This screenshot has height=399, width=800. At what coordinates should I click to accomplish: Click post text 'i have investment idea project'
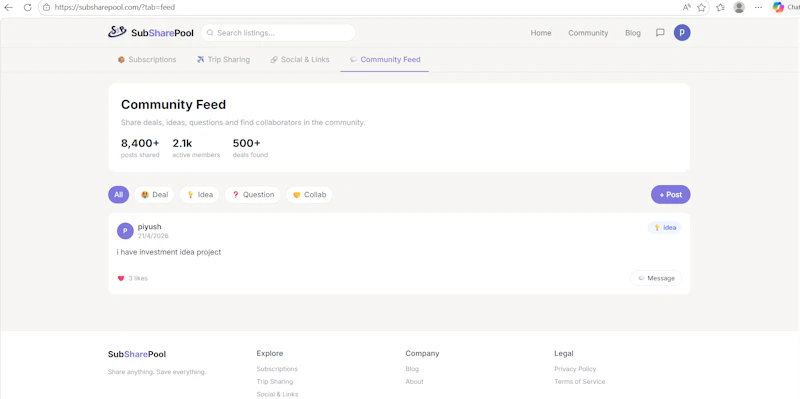(x=169, y=252)
